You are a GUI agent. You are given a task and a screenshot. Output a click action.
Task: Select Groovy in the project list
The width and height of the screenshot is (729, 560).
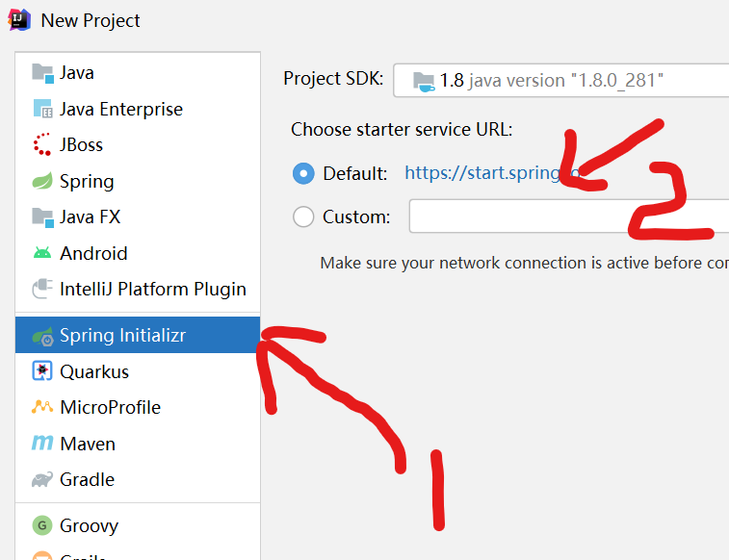(89, 525)
